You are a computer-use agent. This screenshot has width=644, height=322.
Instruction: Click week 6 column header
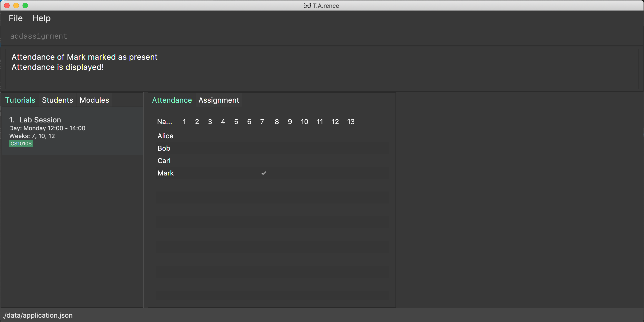[x=249, y=122]
